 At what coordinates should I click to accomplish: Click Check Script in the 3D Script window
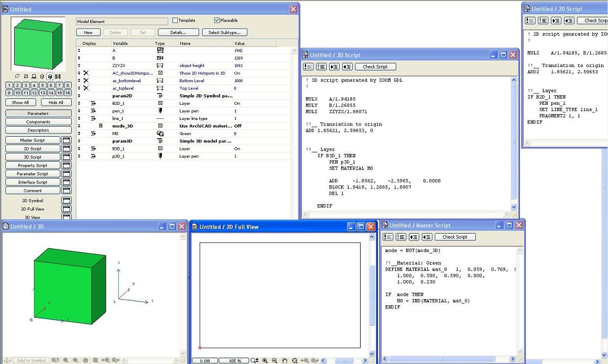click(x=375, y=67)
